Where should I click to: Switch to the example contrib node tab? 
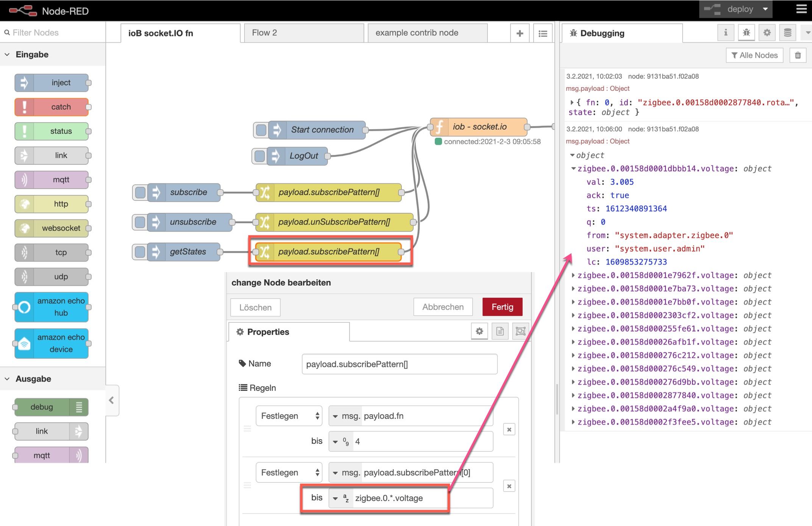(x=427, y=33)
